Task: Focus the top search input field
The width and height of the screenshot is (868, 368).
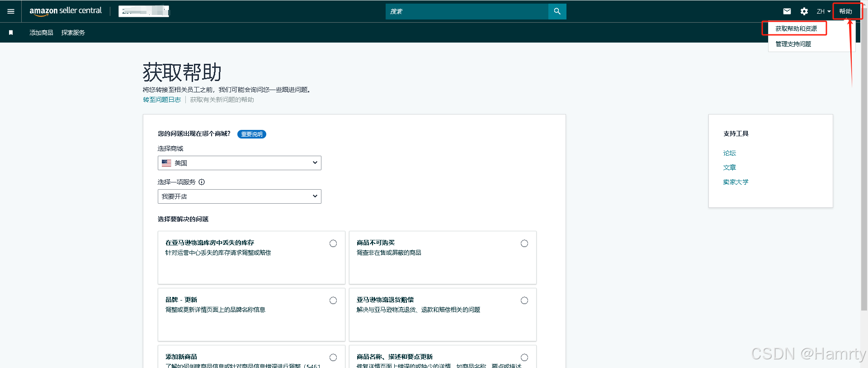Action: click(x=467, y=11)
